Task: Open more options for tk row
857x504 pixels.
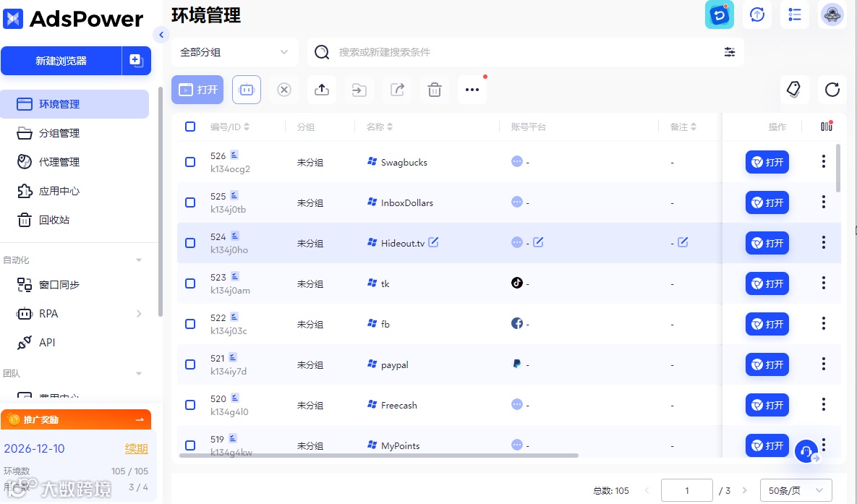Action: [824, 283]
